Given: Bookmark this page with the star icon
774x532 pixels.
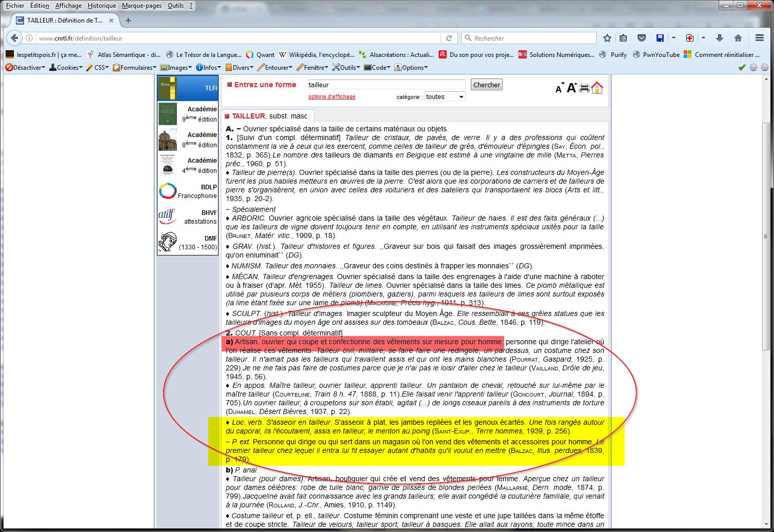Looking at the screenshot, I should [607, 38].
